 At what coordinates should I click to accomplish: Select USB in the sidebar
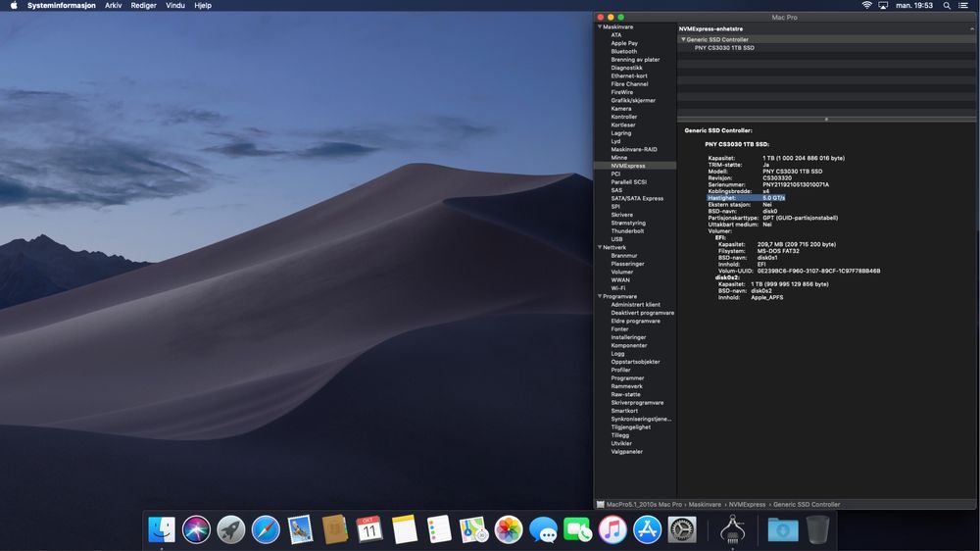pos(616,239)
